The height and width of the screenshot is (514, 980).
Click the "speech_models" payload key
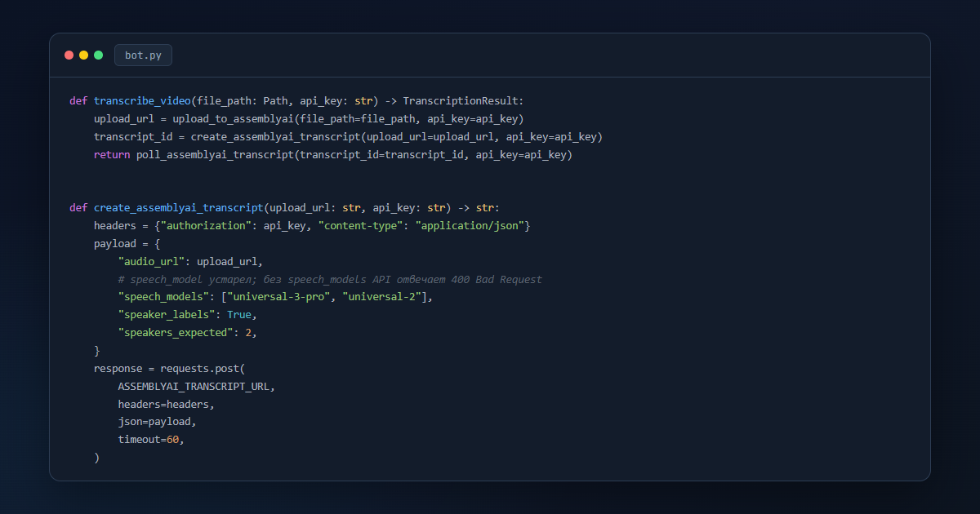(x=163, y=298)
